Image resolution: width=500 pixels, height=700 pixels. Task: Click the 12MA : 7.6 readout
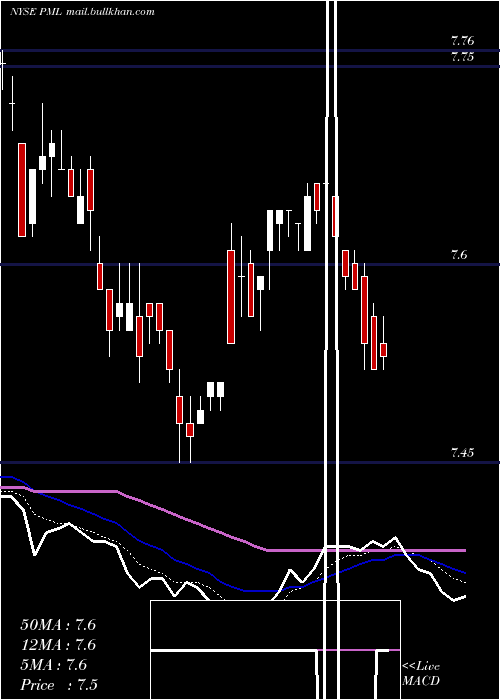pos(58,645)
